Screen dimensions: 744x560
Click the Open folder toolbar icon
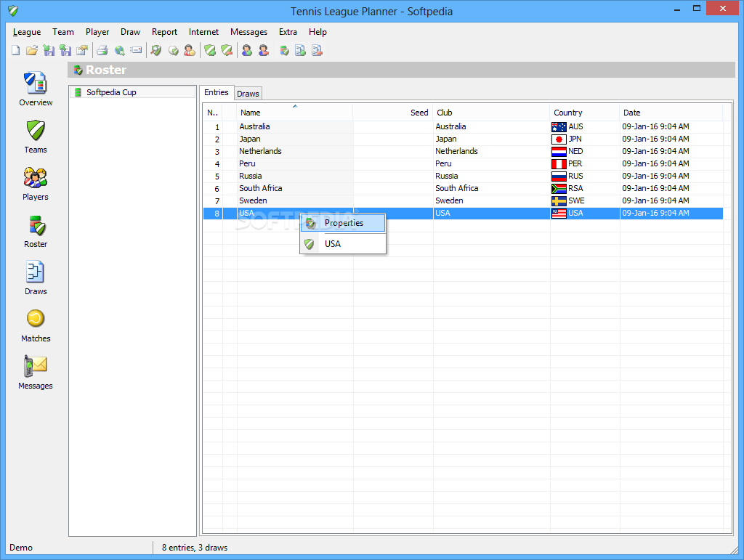pyautogui.click(x=32, y=50)
